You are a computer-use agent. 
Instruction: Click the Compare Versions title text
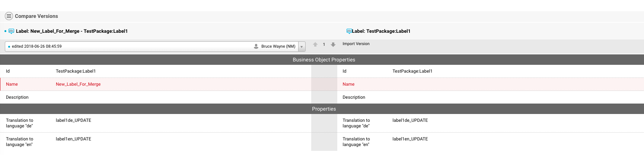coord(36,16)
